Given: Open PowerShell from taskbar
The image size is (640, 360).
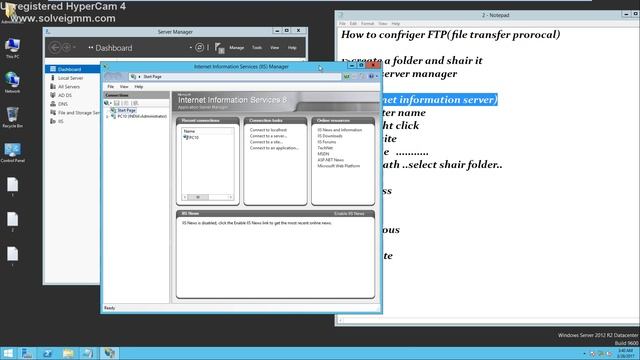Looking at the screenshot, I should [47, 353].
